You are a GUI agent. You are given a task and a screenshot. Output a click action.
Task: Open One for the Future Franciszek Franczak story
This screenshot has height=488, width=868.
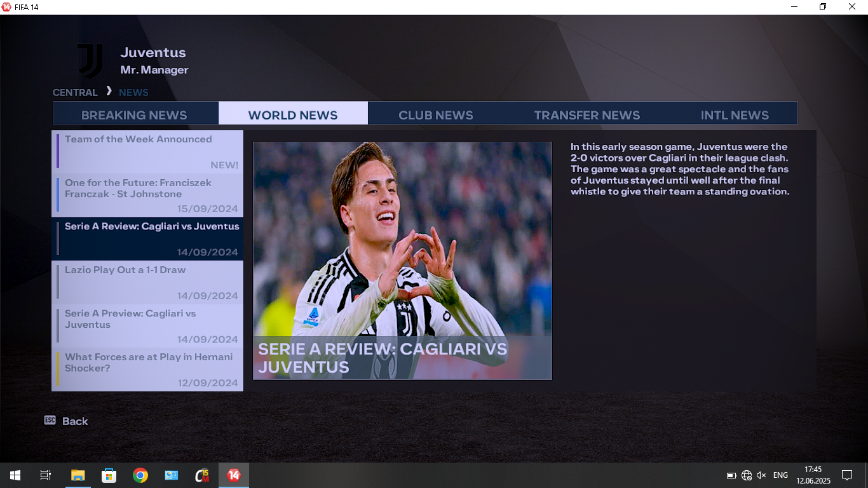(147, 195)
